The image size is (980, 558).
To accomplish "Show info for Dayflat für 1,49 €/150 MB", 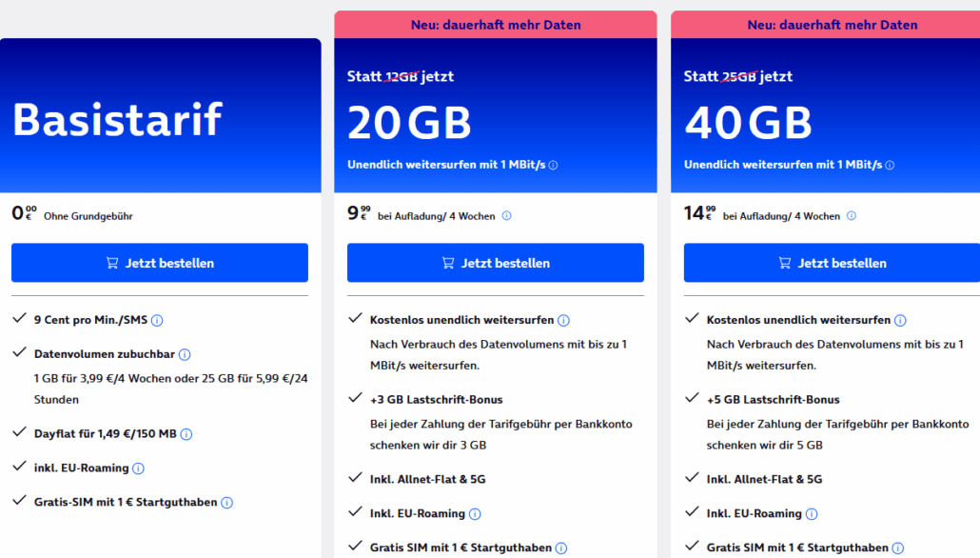I will pyautogui.click(x=187, y=433).
